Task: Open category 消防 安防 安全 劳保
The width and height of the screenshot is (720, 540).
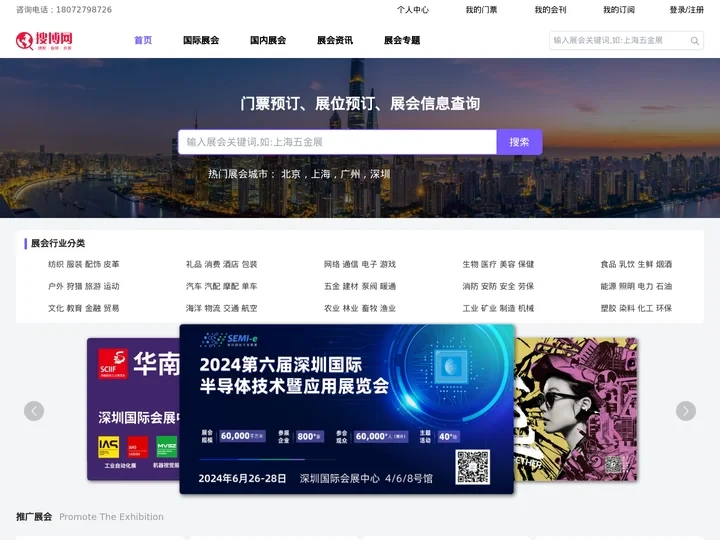Action: pyautogui.click(x=498, y=286)
